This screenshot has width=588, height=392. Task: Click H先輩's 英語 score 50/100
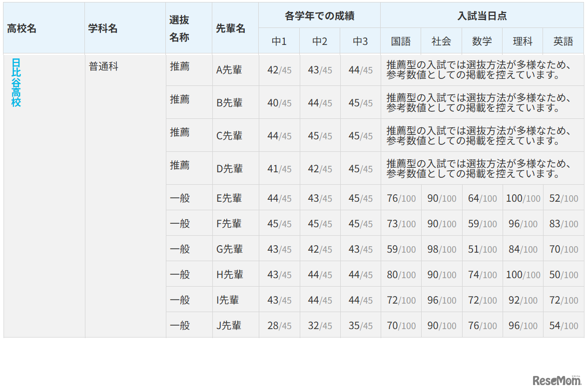pyautogui.click(x=564, y=275)
